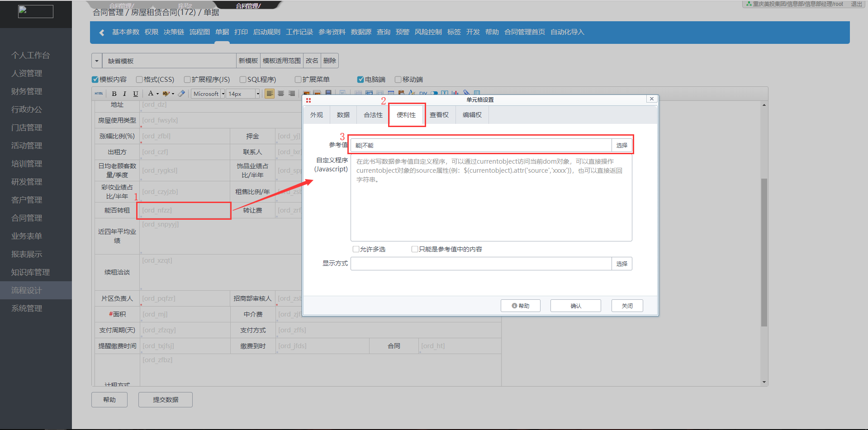The width and height of the screenshot is (868, 430).
Task: Switch to the 合法性 tab
Action: coord(373,115)
